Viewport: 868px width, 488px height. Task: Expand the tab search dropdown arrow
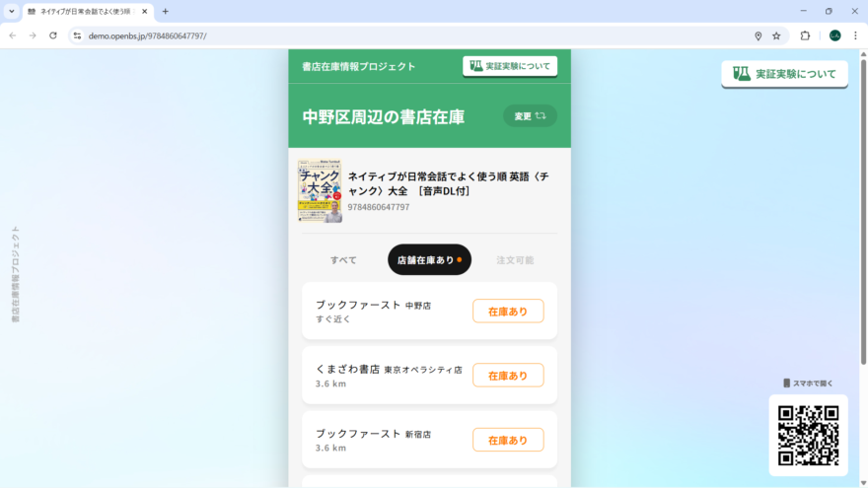(11, 11)
